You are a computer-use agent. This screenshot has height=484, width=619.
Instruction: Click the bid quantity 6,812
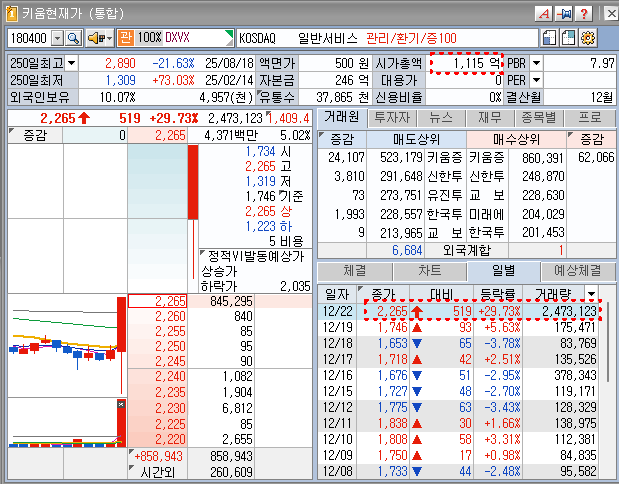point(237,408)
